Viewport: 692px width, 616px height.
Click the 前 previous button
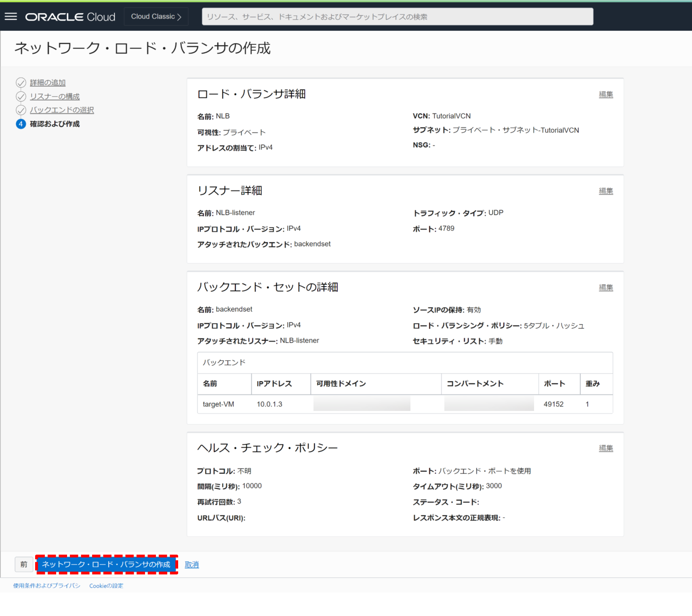(x=23, y=564)
